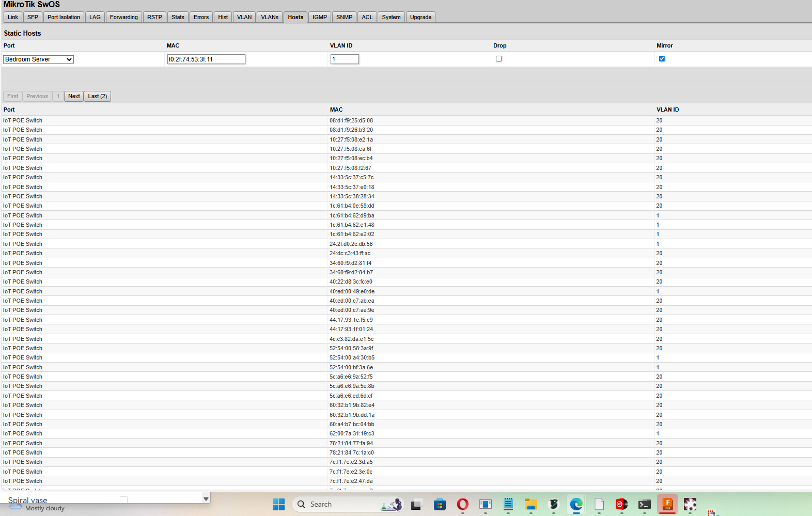Viewport: 812px width, 516px height.
Task: Open Task View from the taskbar
Action: [416, 504]
